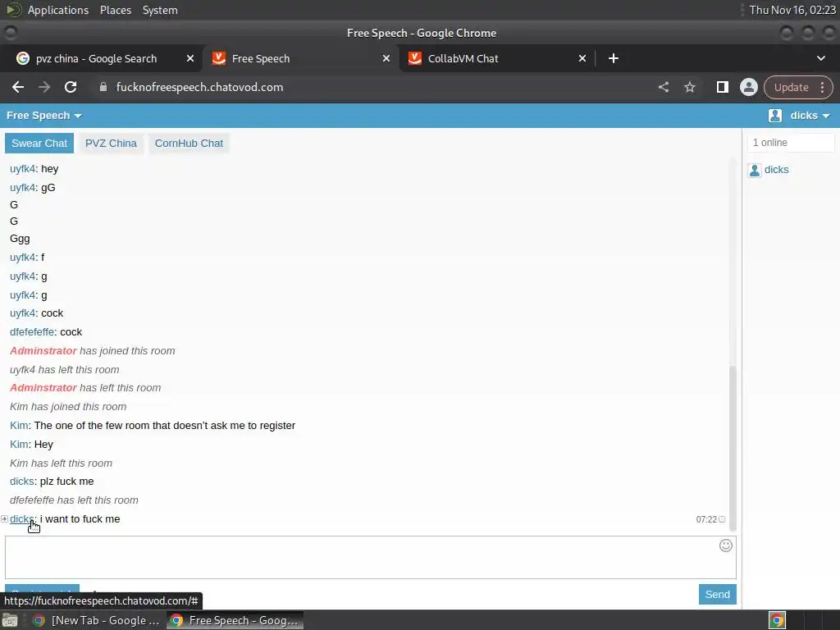Open the System menu
840x630 pixels.
click(160, 10)
